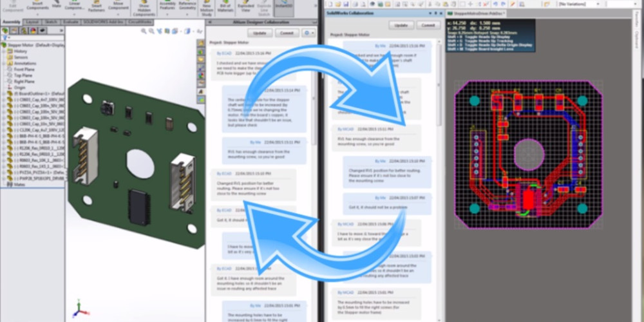644x322 pixels.
Task: Open the CircuitWorks tab
Action: 139,22
